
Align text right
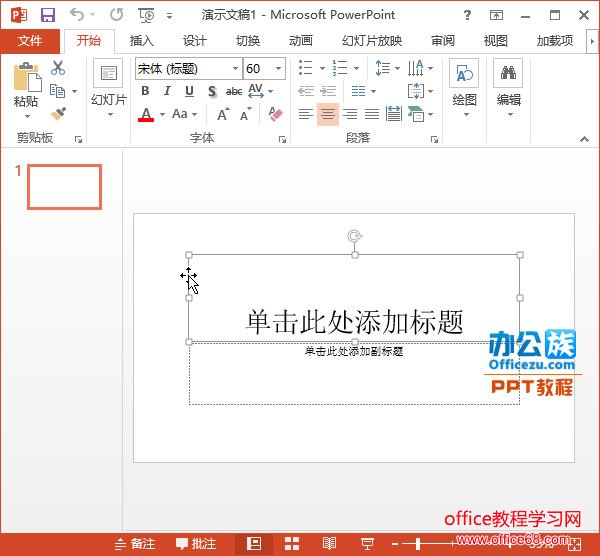coord(350,114)
